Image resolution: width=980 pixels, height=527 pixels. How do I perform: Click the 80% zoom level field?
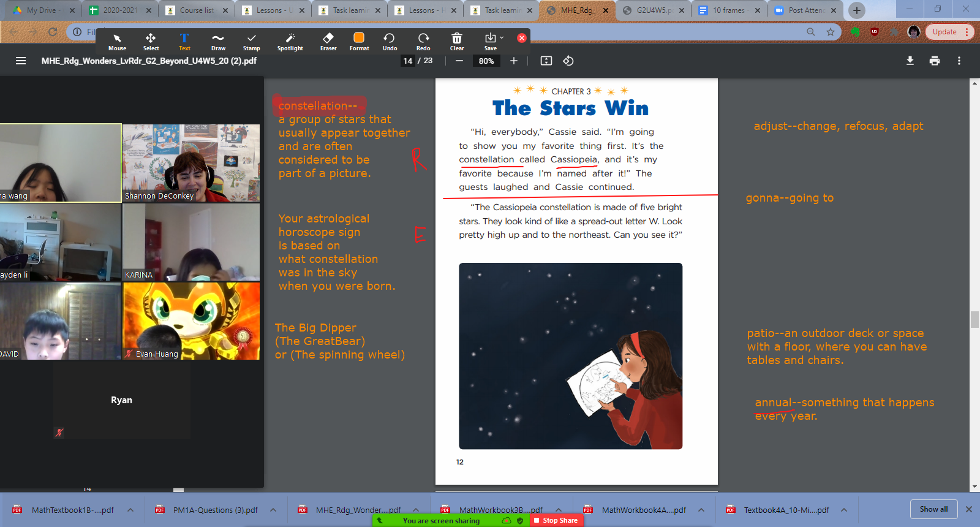486,61
